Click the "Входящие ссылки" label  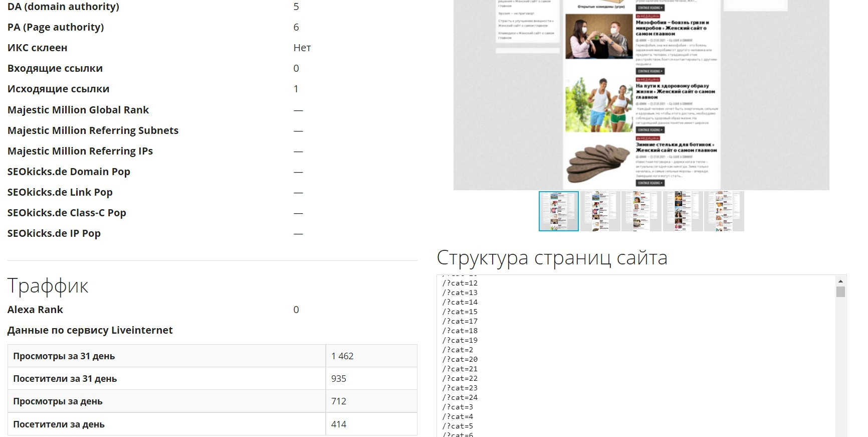coord(55,68)
